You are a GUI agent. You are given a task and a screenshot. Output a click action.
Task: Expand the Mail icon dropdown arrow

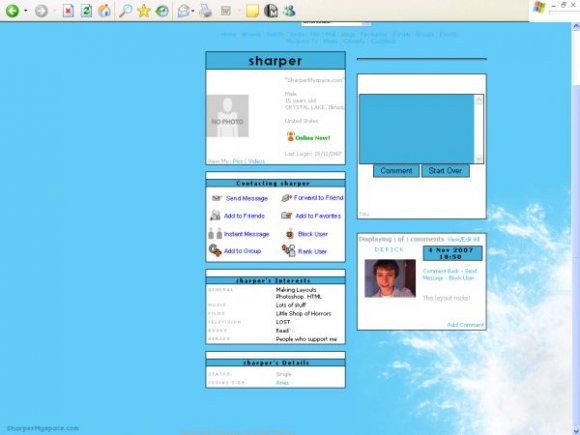pos(193,11)
